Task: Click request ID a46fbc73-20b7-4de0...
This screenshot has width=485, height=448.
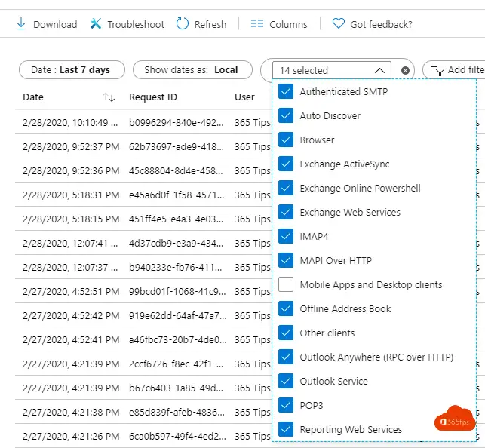Action: [x=178, y=340]
